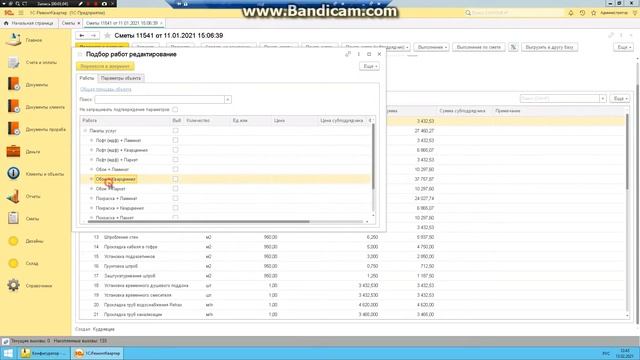The width and height of the screenshot is (640, 360).
Task: Tick the checkbox for Лофт + Кварцвинил
Action: coord(176,150)
